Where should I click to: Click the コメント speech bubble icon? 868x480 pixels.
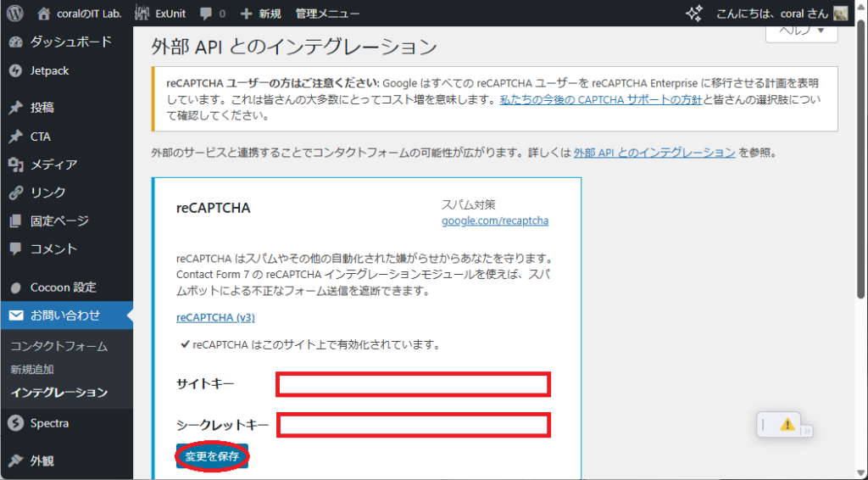point(15,249)
